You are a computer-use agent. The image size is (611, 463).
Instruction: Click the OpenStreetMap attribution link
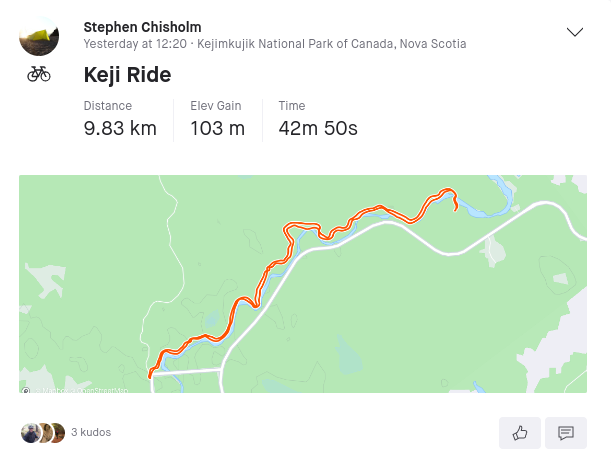pos(106,390)
